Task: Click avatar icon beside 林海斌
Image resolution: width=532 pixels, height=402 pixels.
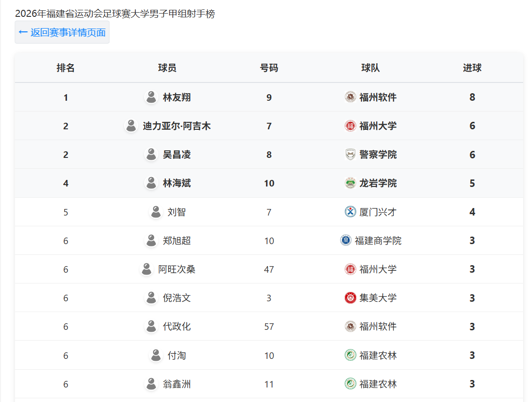Action: [151, 183]
